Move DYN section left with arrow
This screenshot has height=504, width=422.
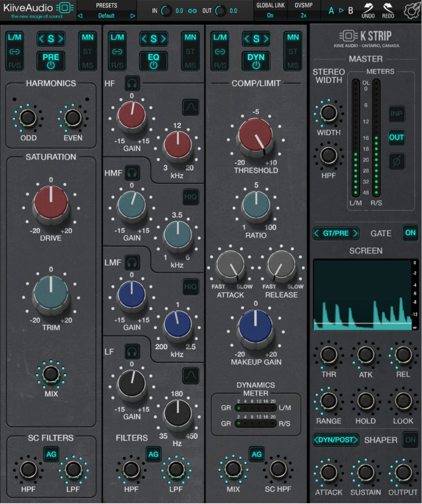247,39
